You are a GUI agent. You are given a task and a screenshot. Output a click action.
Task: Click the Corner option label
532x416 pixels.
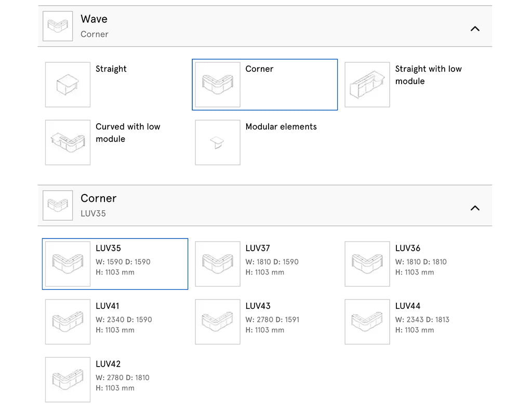[x=259, y=69]
